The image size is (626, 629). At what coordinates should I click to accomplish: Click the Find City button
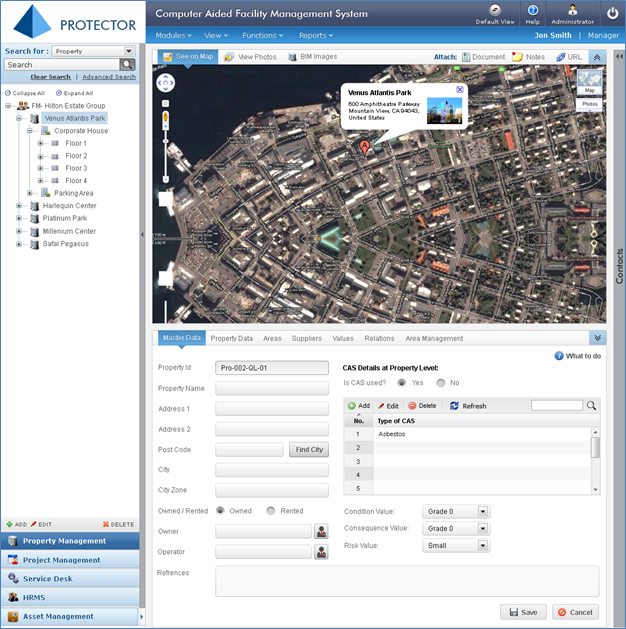(309, 450)
